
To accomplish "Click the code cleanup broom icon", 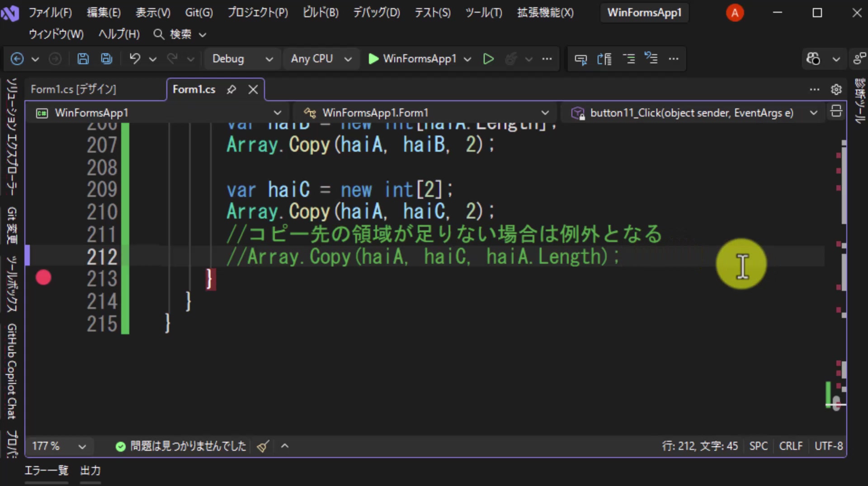I will click(x=263, y=446).
